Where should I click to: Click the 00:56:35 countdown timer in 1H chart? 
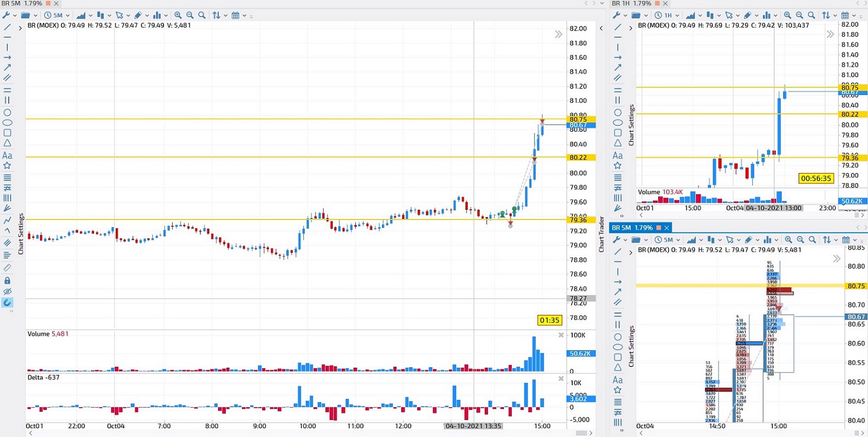(x=816, y=178)
